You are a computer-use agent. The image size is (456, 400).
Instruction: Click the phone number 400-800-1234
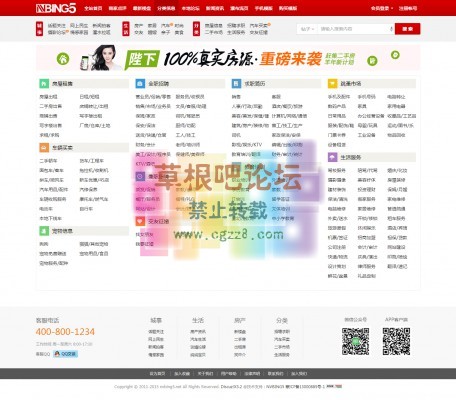[65, 332]
